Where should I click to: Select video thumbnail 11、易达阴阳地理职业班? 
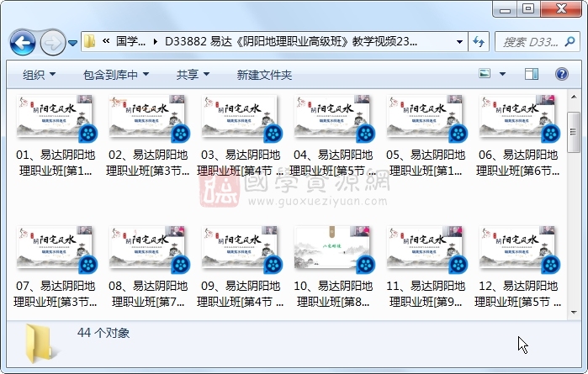[x=426, y=250]
